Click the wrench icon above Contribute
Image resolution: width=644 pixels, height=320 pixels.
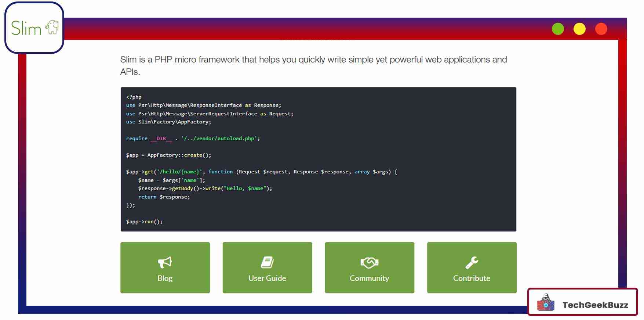tap(472, 262)
